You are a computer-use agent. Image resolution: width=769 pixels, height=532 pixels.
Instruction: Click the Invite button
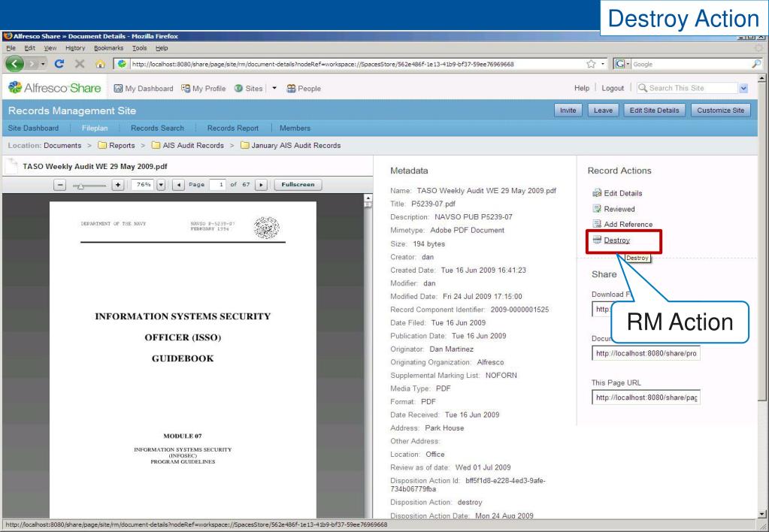[x=568, y=110]
